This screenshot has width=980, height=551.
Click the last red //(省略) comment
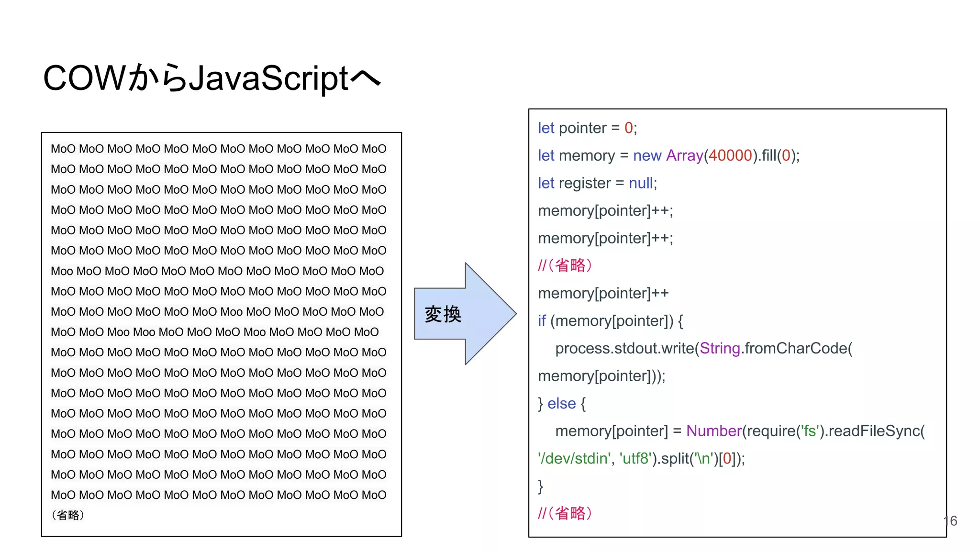(x=565, y=513)
